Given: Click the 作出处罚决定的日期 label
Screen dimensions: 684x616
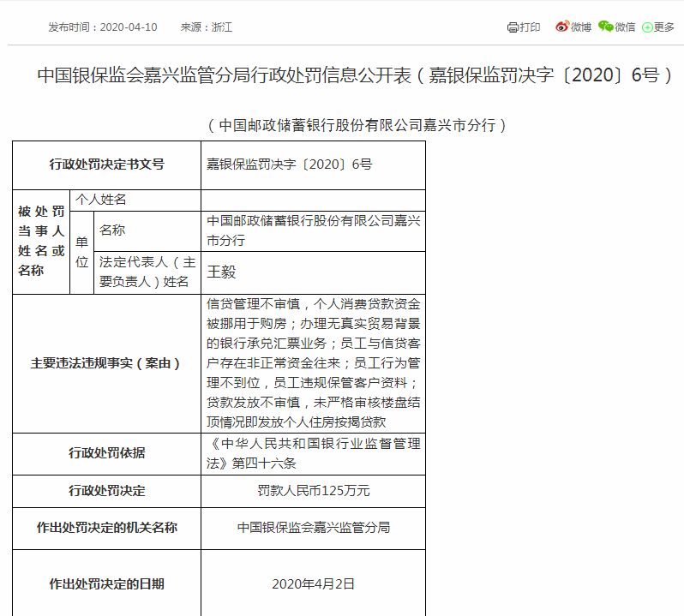Looking at the screenshot, I should (x=107, y=584).
